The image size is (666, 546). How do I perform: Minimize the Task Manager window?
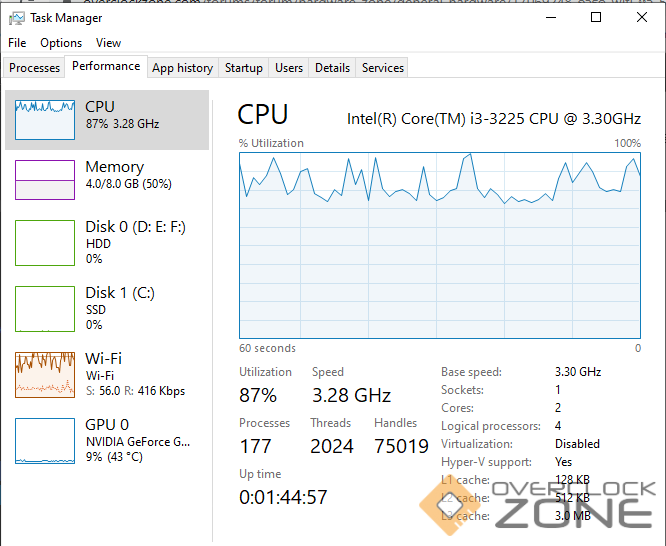[550, 17]
